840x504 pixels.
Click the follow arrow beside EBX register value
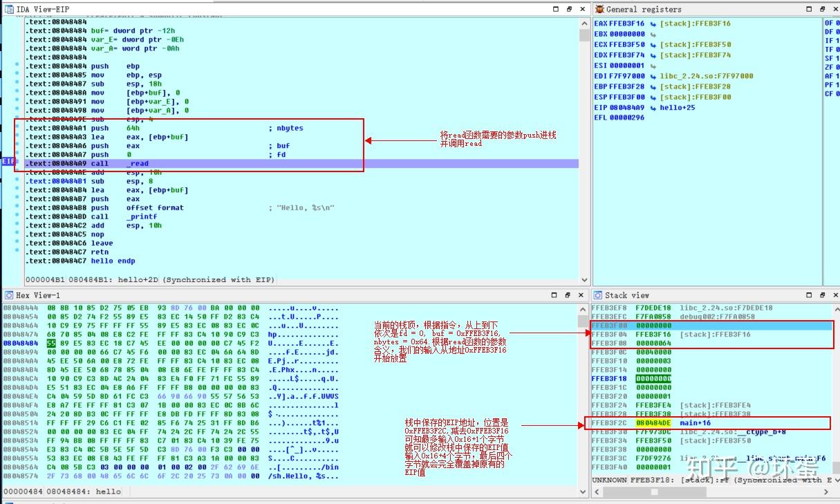point(653,33)
